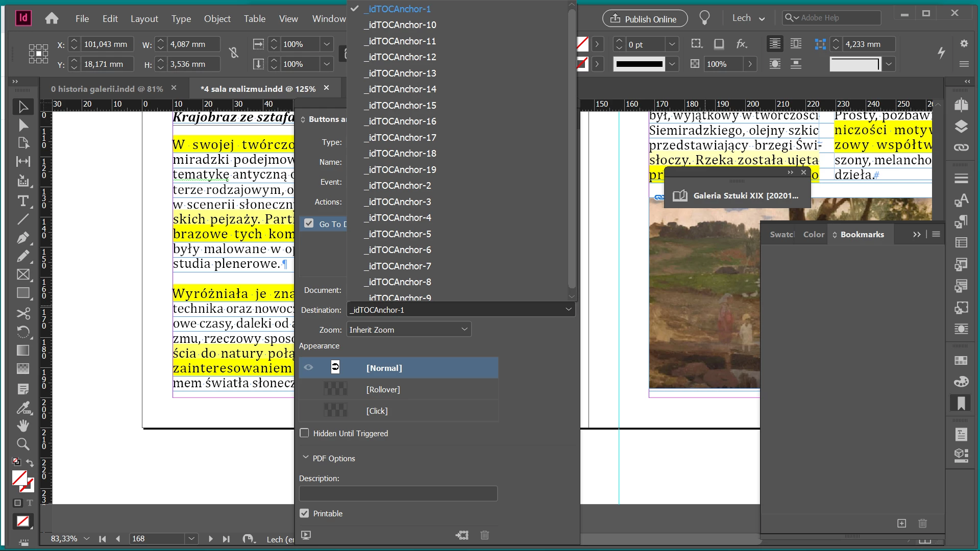Screen dimensions: 980x551
Task: Select the Scissors tool
Action: click(x=23, y=313)
